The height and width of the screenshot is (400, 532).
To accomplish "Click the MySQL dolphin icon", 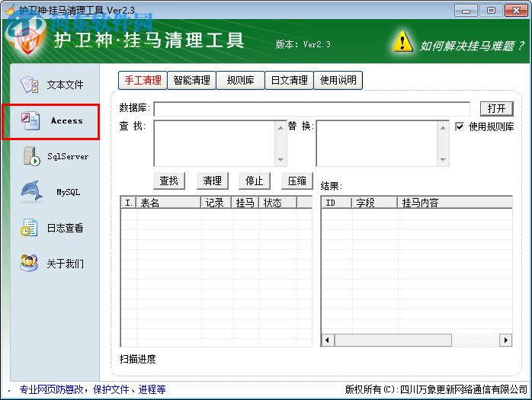I will click(x=31, y=191).
